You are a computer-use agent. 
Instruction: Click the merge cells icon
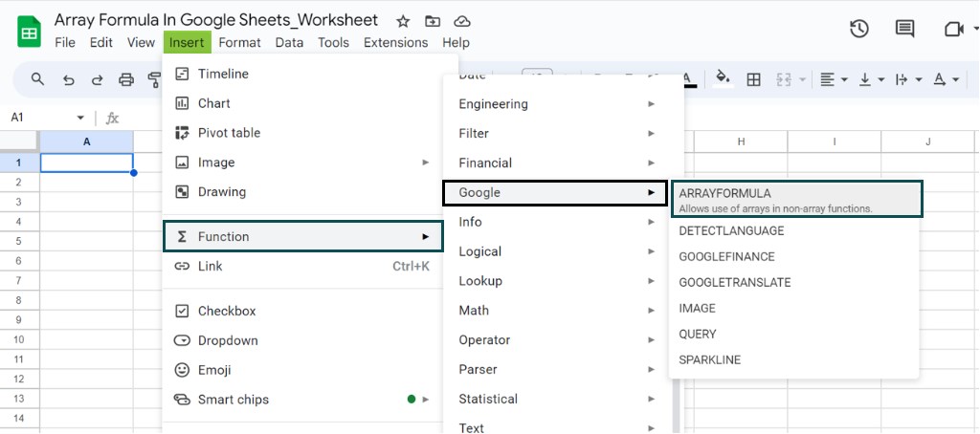[x=783, y=79]
